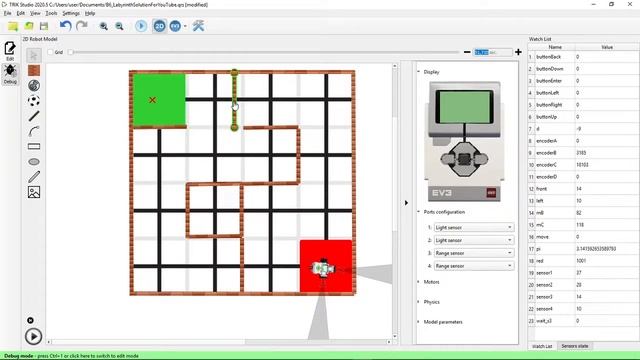The image size is (640, 360).
Task: Select the insert image tool
Action: (34, 192)
